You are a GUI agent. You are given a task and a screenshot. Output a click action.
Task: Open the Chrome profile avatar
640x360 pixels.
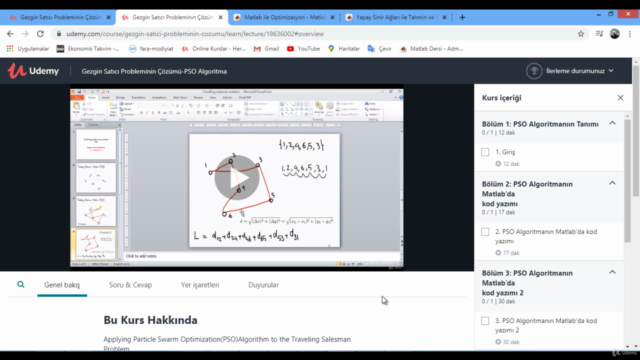(x=615, y=34)
